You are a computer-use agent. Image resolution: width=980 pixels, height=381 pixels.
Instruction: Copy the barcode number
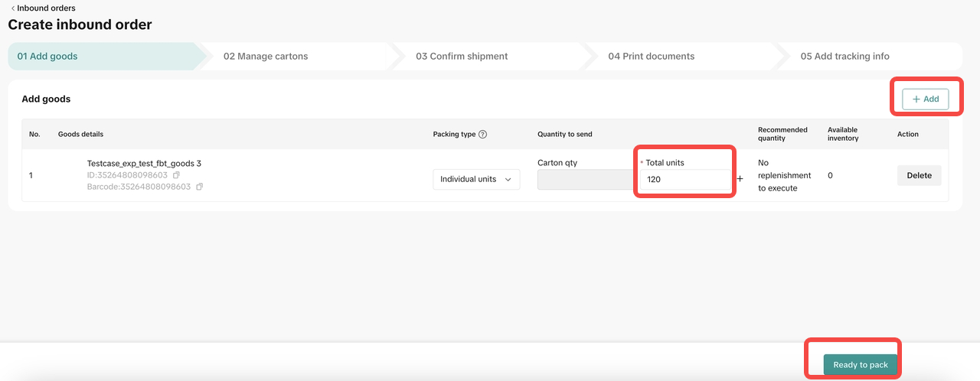(199, 187)
